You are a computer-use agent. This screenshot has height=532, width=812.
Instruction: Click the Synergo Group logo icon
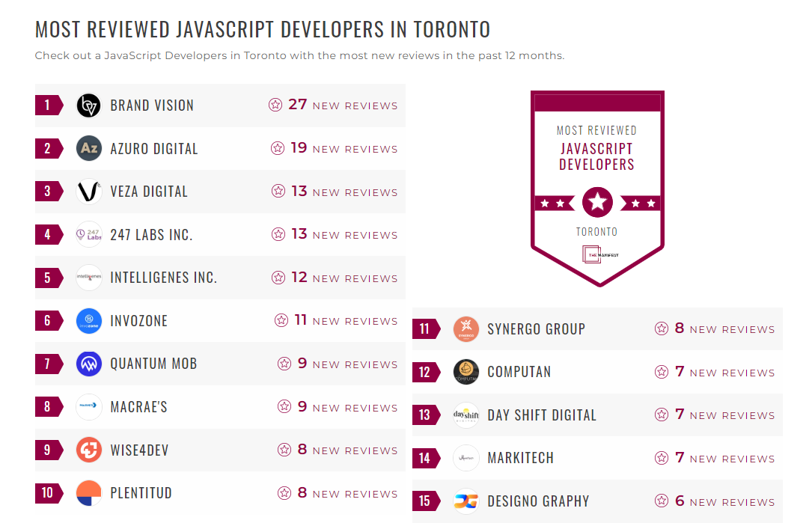click(466, 328)
